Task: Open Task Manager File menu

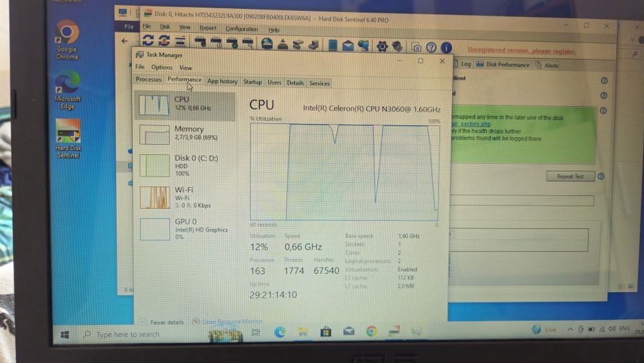Action: [140, 66]
